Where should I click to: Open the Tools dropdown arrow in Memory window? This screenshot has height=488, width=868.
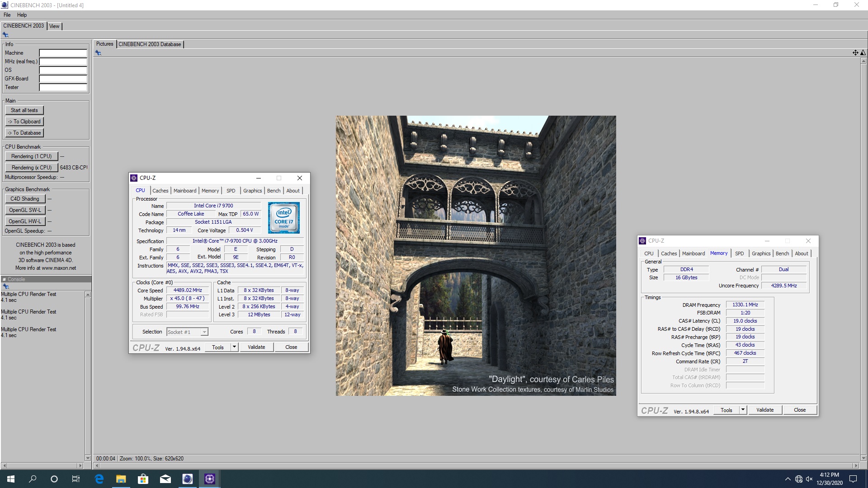[x=743, y=410]
